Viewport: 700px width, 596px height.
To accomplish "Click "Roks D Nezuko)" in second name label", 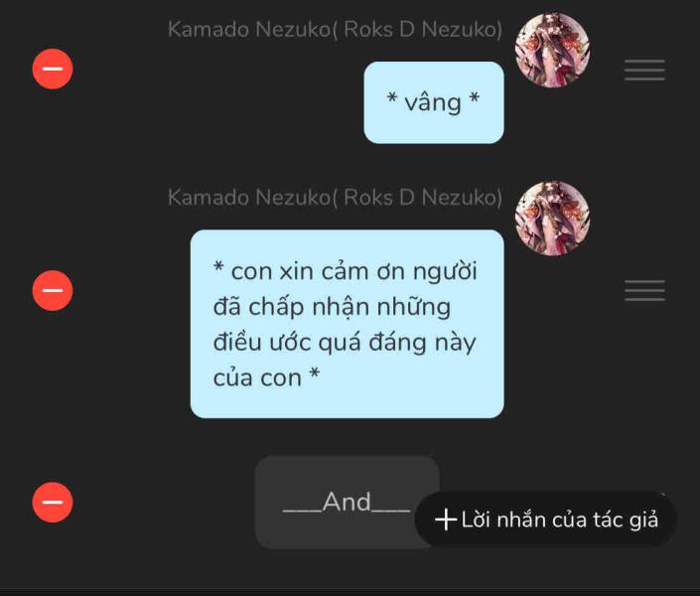I will tap(423, 198).
